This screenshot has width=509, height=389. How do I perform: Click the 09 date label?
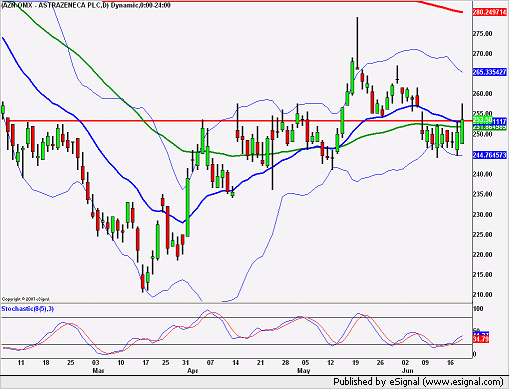[x=425, y=363]
